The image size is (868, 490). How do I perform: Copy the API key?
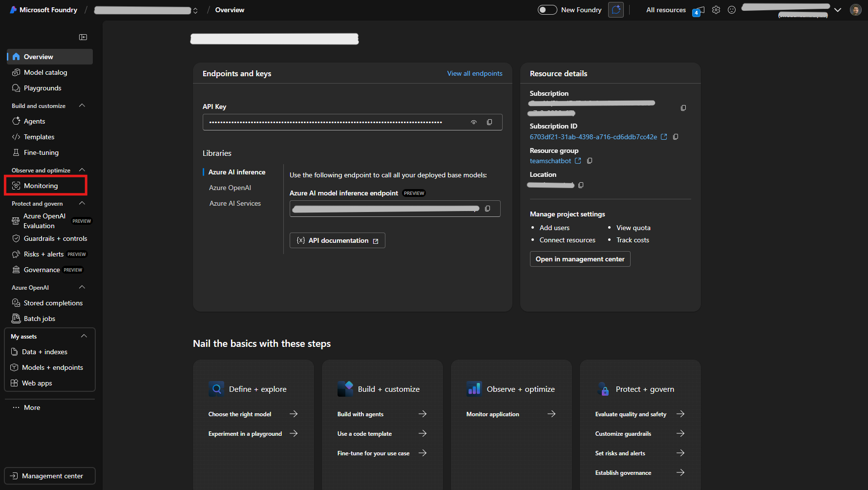coord(489,122)
